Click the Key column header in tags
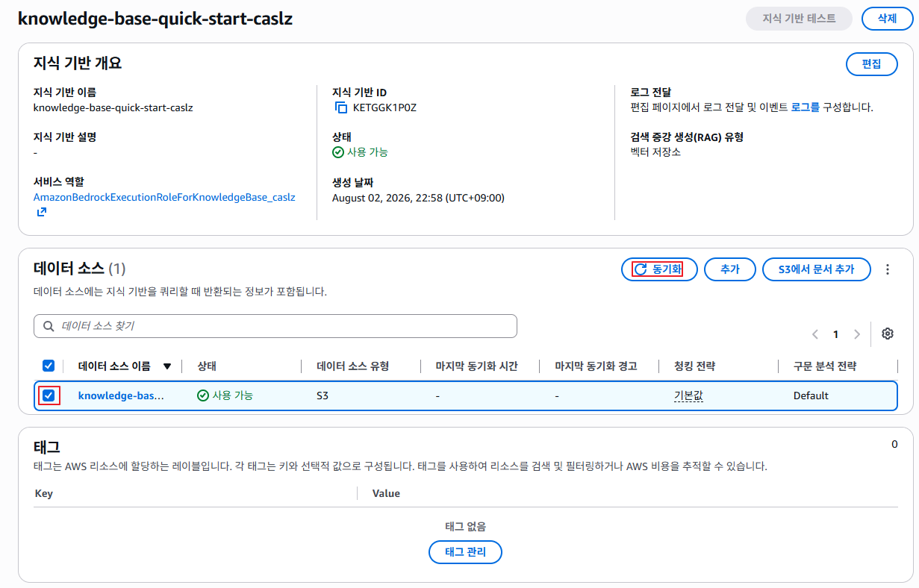 pos(44,493)
